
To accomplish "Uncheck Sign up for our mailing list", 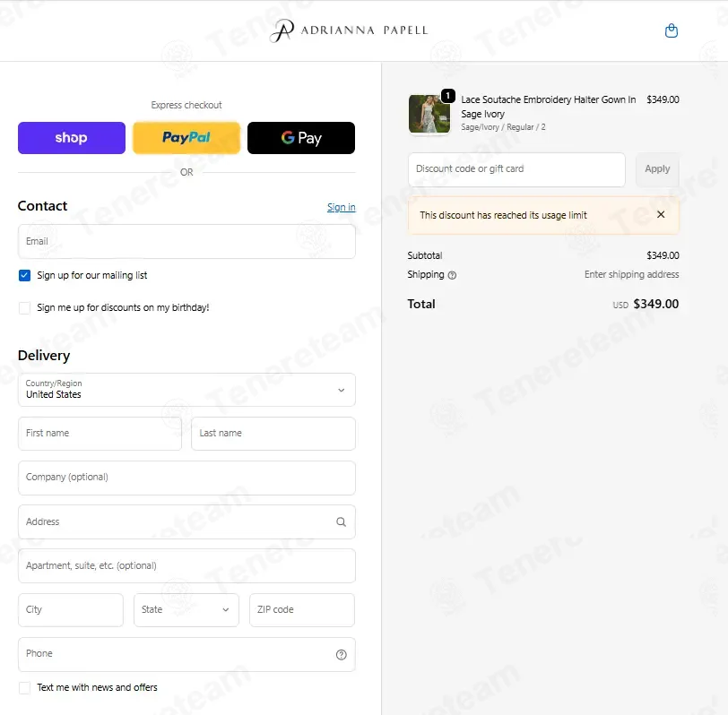I will click(x=24, y=276).
